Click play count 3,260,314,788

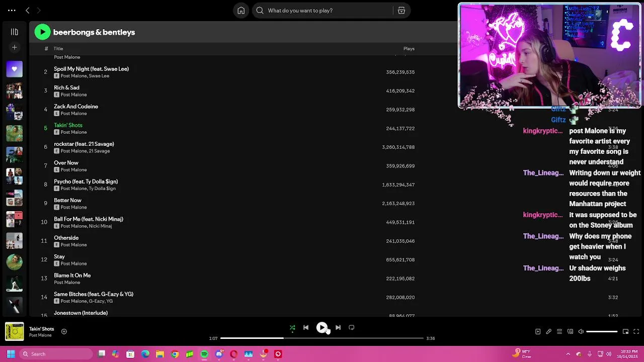pyautogui.click(x=398, y=147)
